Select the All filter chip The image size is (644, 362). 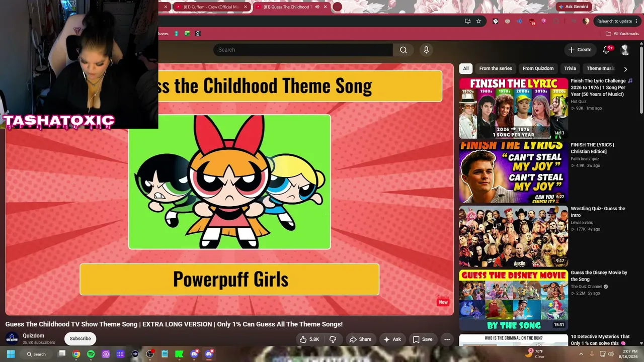tap(466, 68)
